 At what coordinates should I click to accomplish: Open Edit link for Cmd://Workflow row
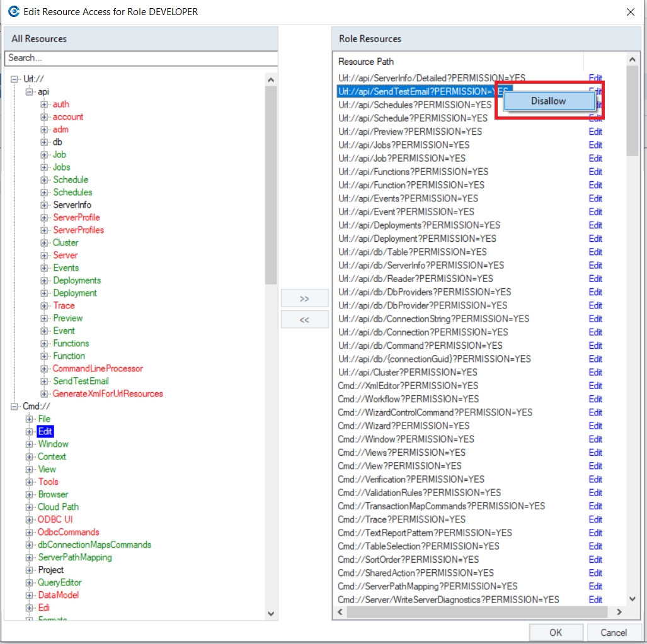(x=595, y=398)
